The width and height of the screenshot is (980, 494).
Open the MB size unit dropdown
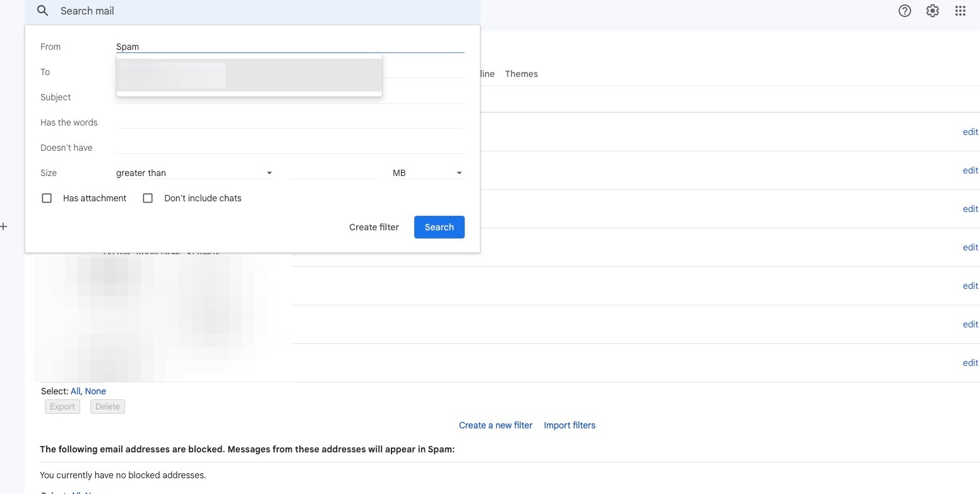[427, 173]
